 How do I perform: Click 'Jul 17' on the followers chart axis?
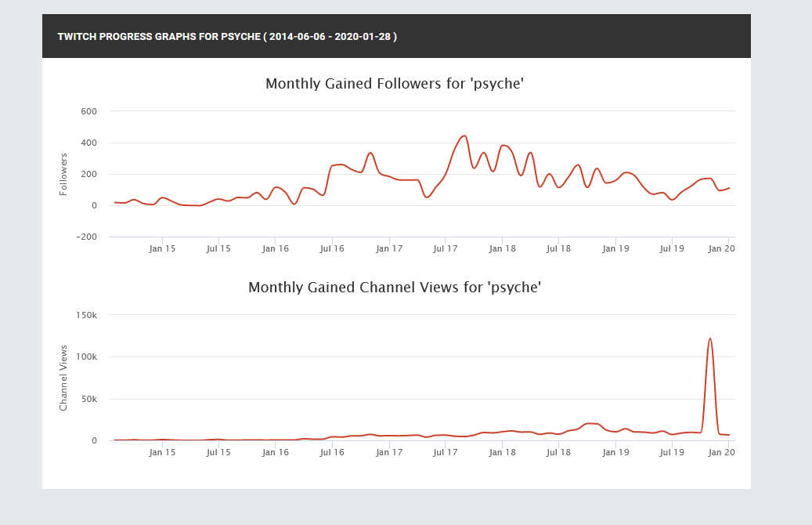coord(446,248)
